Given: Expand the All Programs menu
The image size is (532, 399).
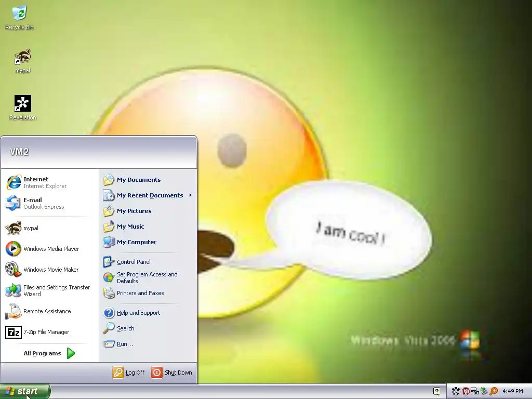Looking at the screenshot, I should pos(49,353).
